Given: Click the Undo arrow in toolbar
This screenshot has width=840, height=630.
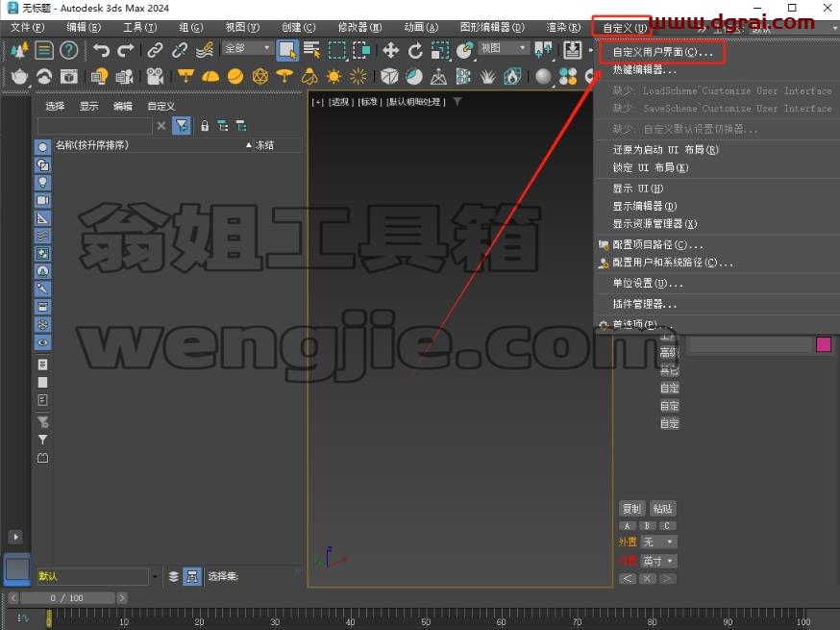Looking at the screenshot, I should (x=101, y=50).
